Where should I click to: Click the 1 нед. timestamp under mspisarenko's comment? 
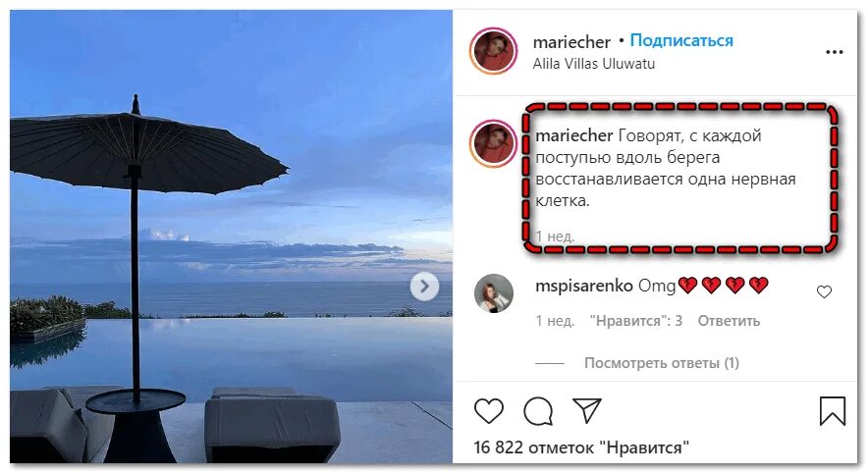click(x=555, y=321)
